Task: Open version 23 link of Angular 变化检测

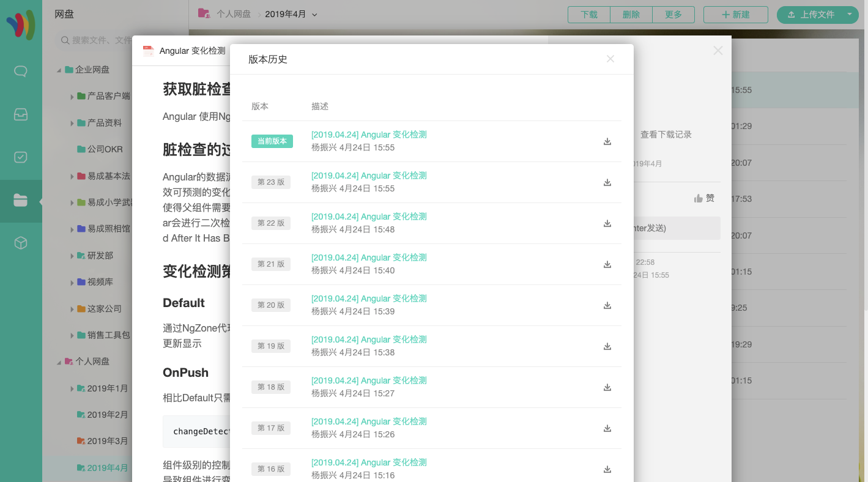Action: point(369,176)
